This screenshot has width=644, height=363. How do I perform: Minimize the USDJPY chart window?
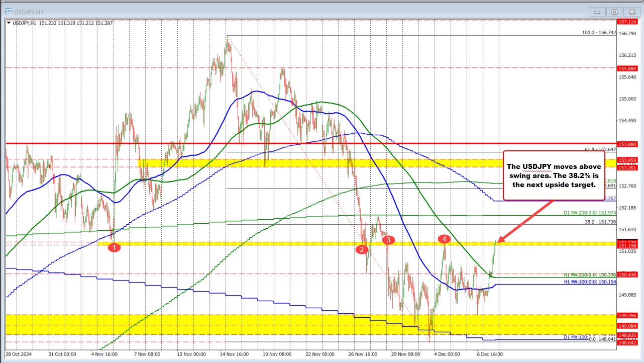tap(597, 11)
